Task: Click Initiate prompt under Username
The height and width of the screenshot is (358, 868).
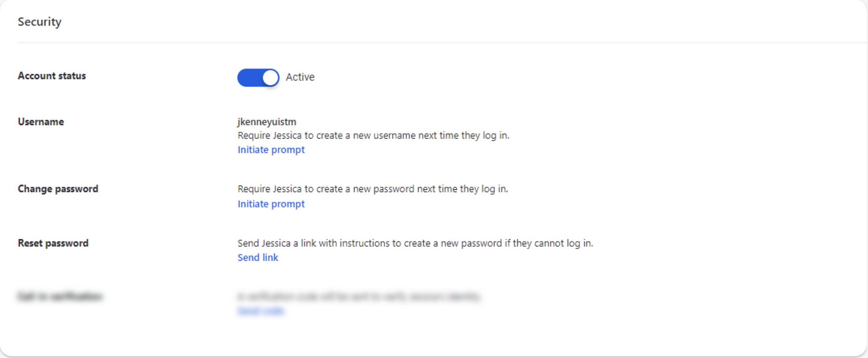Action: [271, 150]
